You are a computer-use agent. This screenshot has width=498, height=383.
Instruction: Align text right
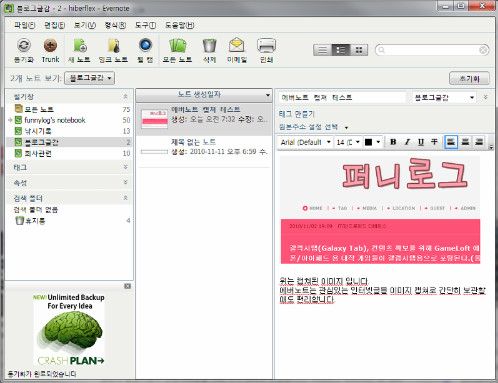479,142
